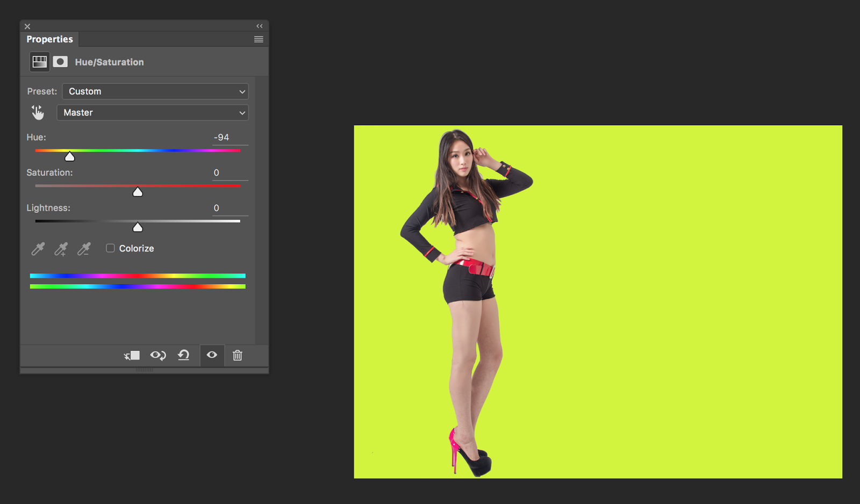Enable the Colorize option
The image size is (860, 504).
point(110,248)
